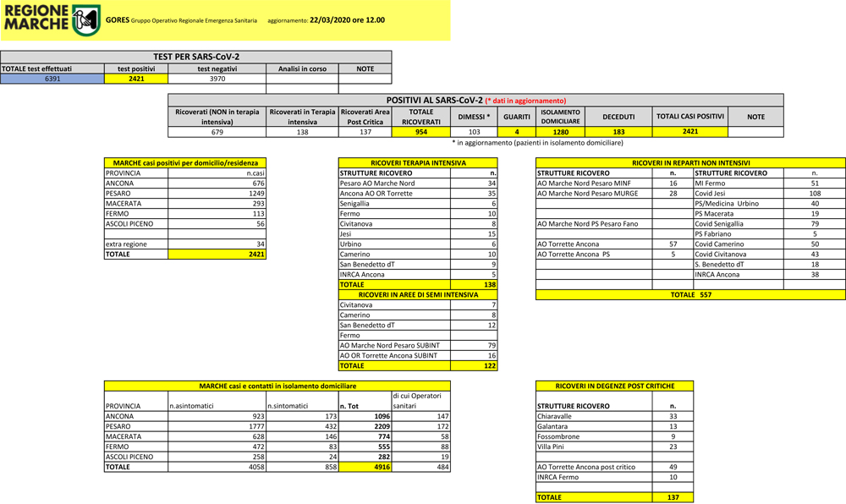Select the TOTALE 557 yellow summary row
Viewport: 846px width, 504px height.
click(x=690, y=294)
